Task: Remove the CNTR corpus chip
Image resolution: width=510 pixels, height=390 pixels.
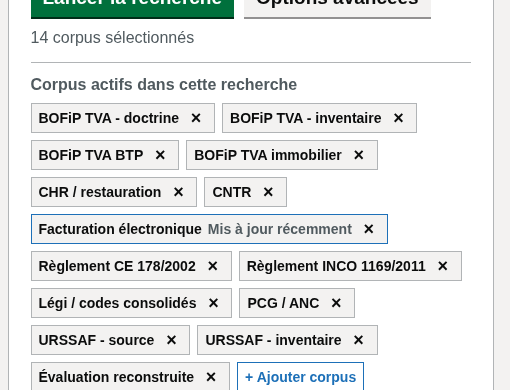Action: (x=268, y=192)
